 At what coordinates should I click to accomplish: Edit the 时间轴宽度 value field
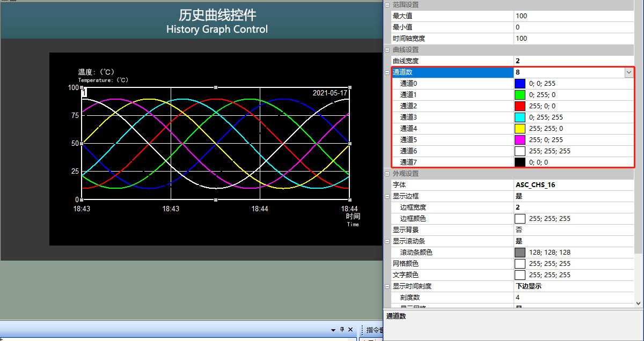pos(574,39)
